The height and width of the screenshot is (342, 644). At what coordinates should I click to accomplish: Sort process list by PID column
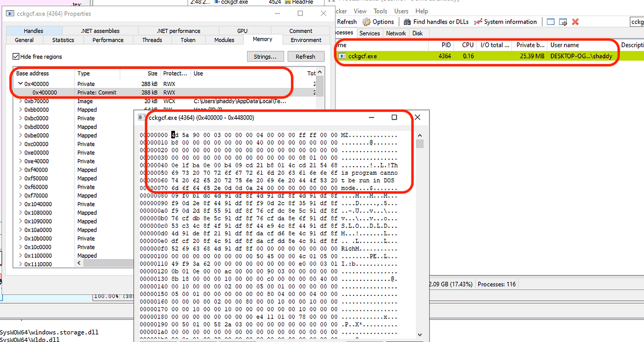442,46
